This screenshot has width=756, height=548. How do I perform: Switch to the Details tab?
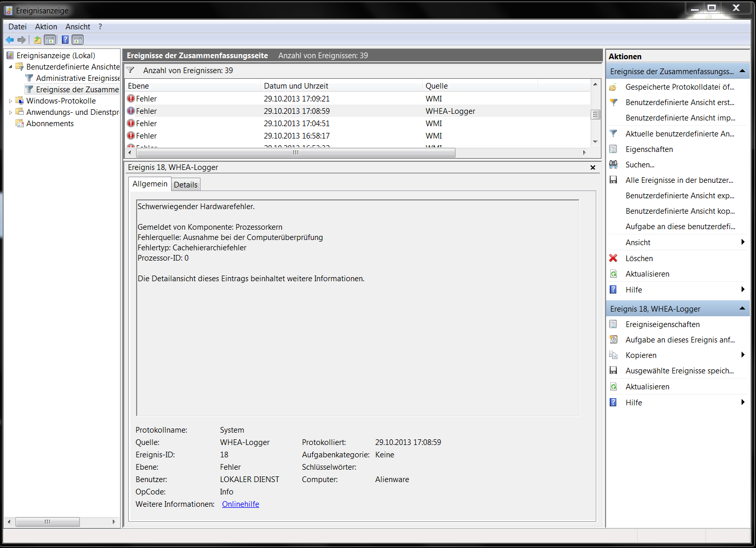click(186, 185)
